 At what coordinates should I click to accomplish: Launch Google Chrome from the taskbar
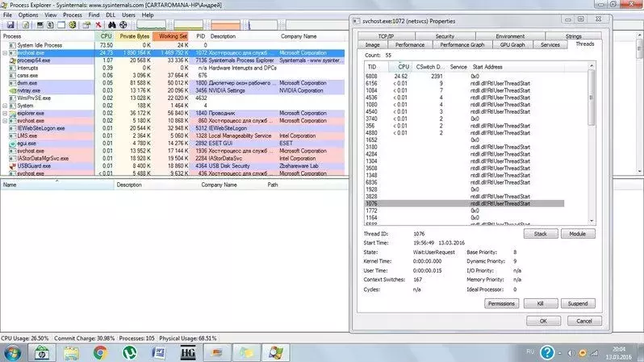coord(100,353)
